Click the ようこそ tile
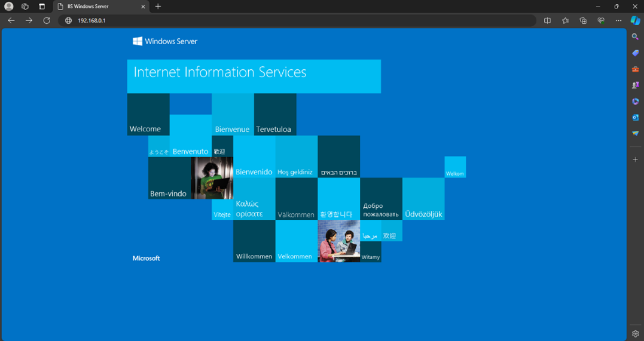Image resolution: width=644 pixels, height=341 pixels. click(159, 146)
